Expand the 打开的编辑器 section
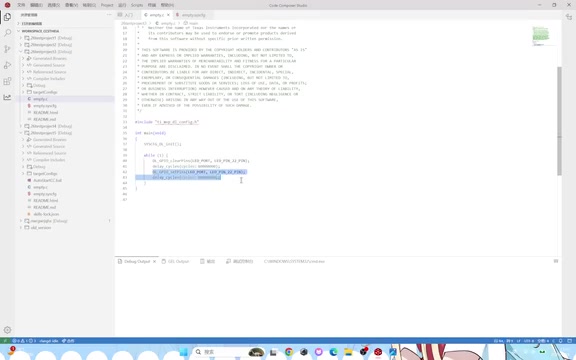The height and width of the screenshot is (360, 576). (31, 24)
